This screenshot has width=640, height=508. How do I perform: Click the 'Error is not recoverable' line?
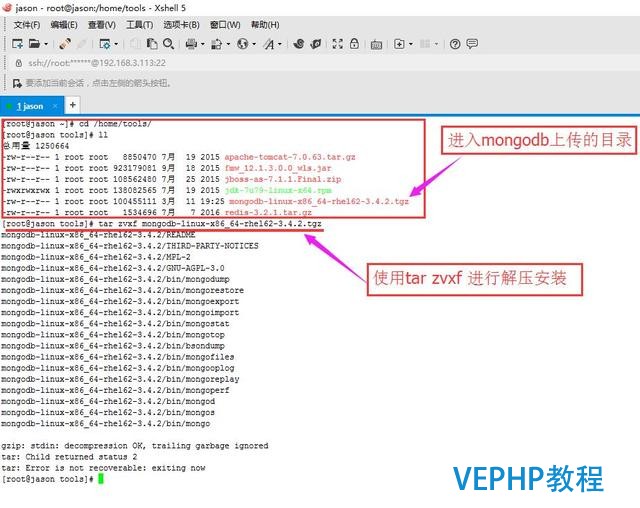[x=103, y=468]
